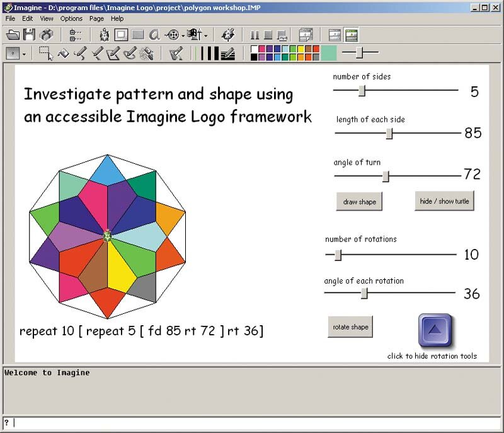Select the ellipse drawing pencil tool
Image resolution: width=504 pixels, height=433 pixels.
(130, 54)
